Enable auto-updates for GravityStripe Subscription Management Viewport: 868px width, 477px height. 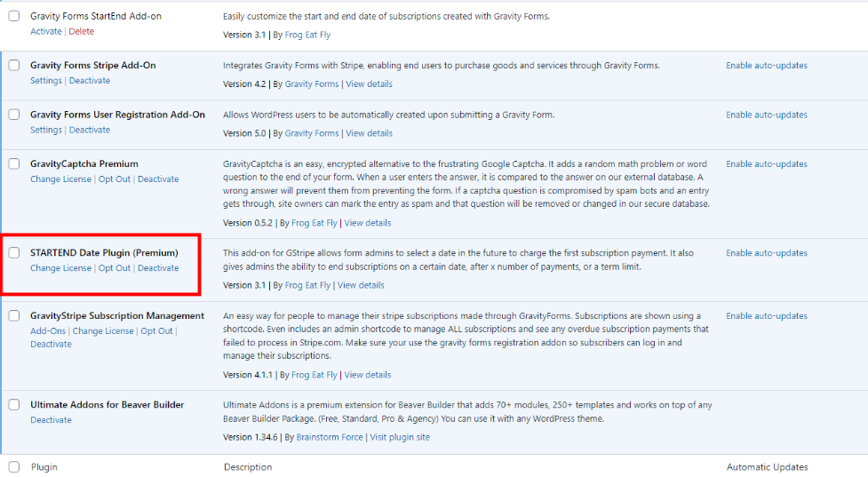[767, 316]
